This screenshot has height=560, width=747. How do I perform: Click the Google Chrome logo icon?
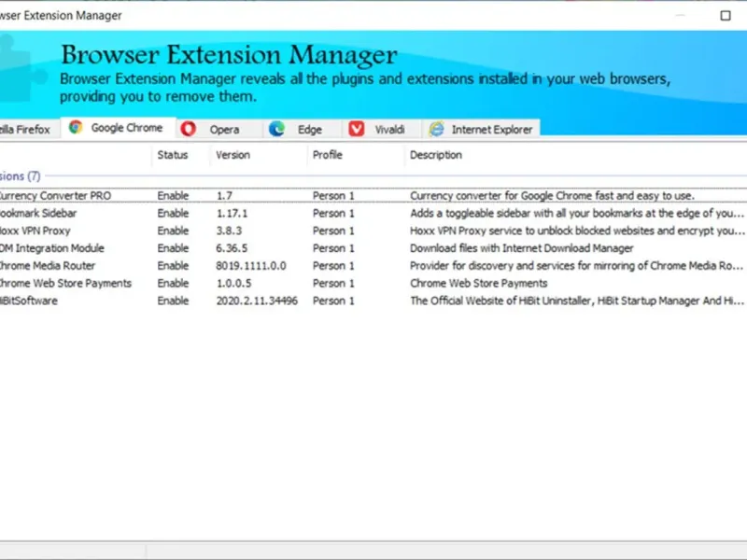pos(76,127)
